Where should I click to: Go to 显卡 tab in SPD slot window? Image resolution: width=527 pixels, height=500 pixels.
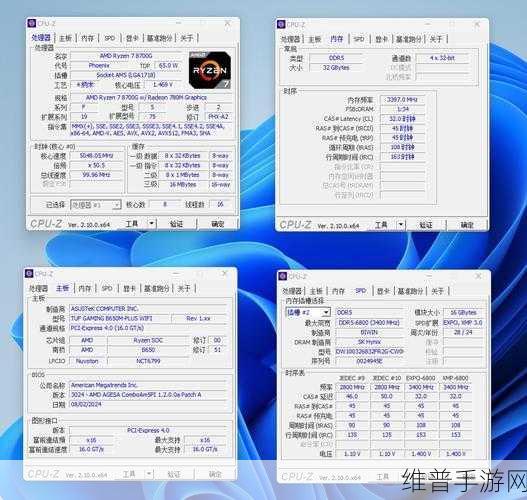click(383, 291)
